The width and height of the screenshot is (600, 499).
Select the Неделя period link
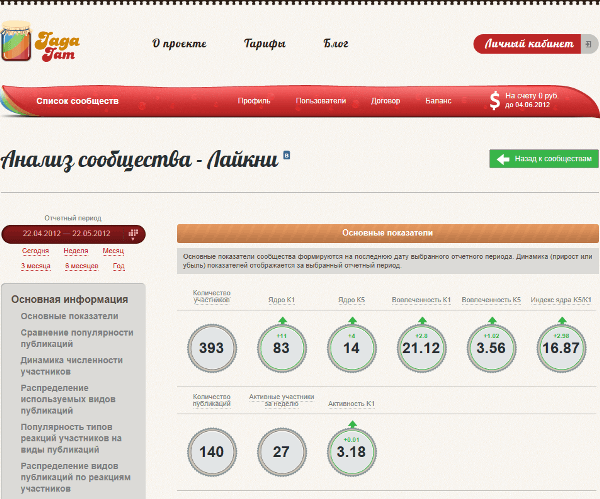(x=76, y=251)
